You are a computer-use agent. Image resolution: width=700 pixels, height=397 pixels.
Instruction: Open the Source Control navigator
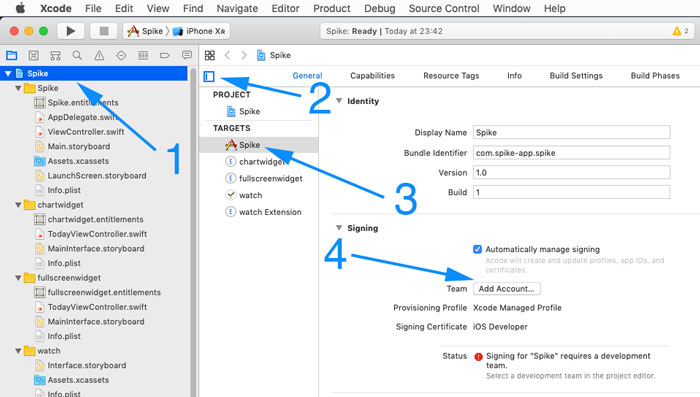(x=33, y=55)
